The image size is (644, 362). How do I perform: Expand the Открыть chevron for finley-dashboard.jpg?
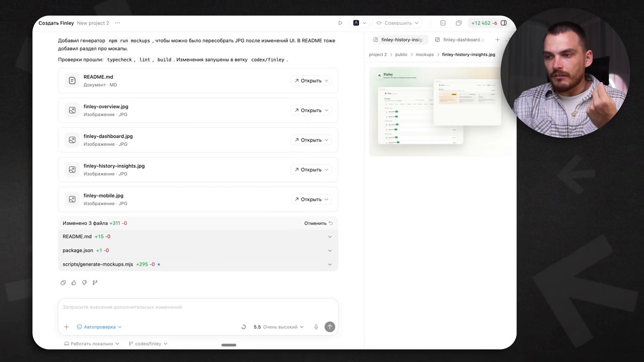327,140
